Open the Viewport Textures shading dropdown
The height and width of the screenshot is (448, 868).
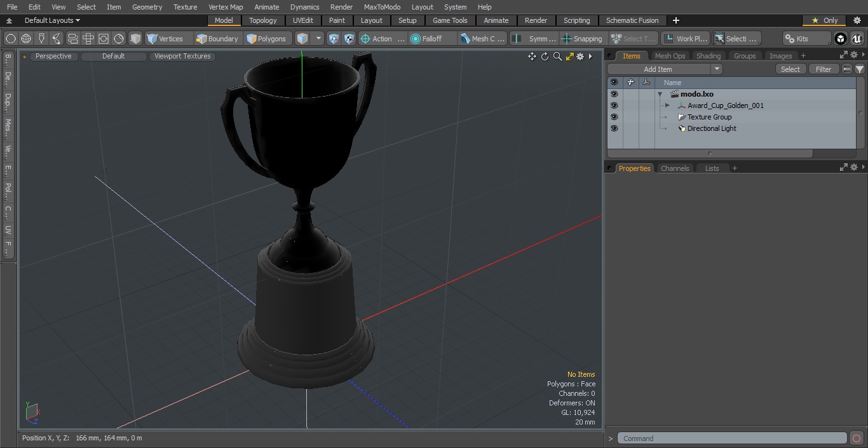[x=182, y=56]
